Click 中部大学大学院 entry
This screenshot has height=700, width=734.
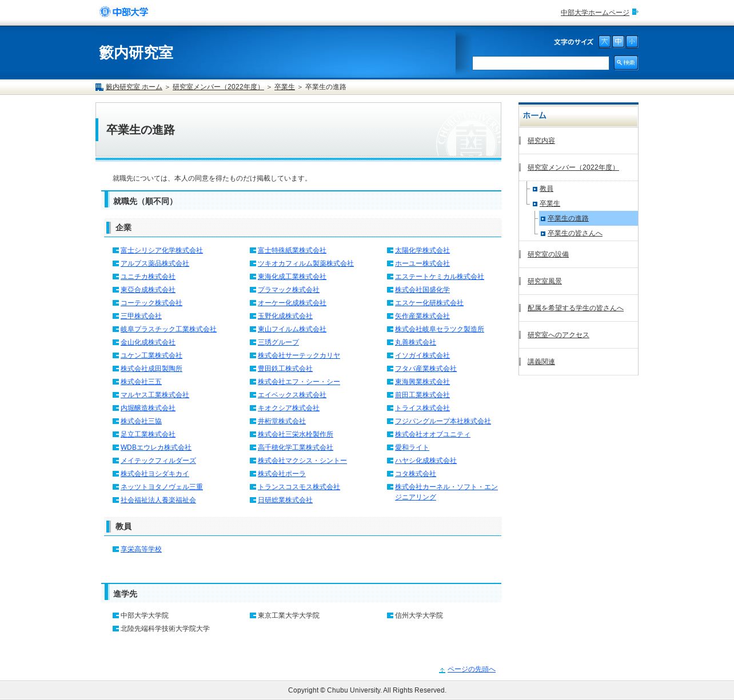pyautogui.click(x=145, y=615)
